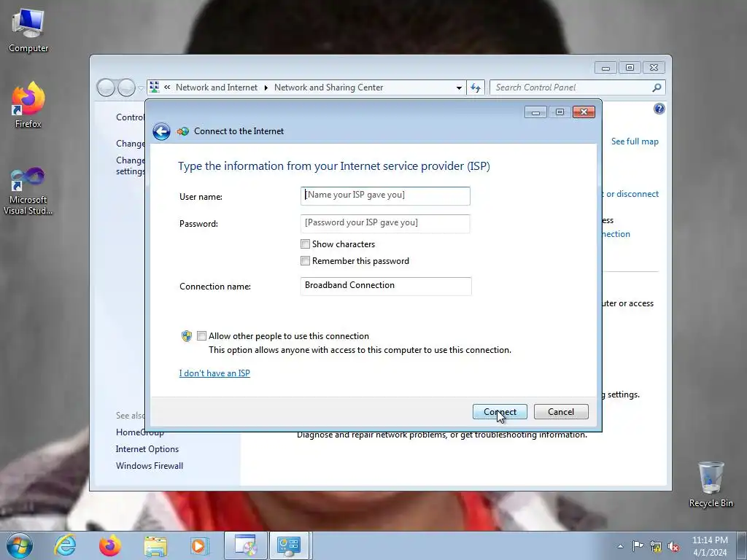Toggle the Show characters checkbox
This screenshot has width=747, height=560.
306,244
